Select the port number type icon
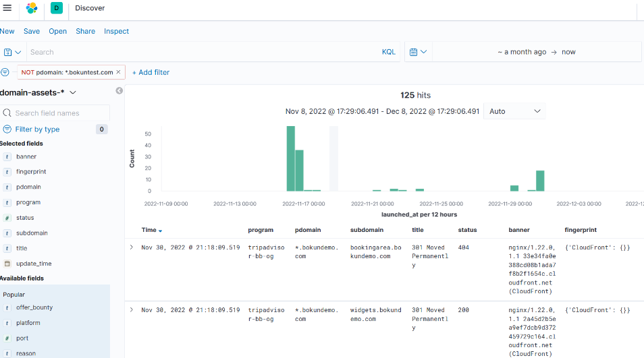The width and height of the screenshot is (644, 358). (7, 338)
